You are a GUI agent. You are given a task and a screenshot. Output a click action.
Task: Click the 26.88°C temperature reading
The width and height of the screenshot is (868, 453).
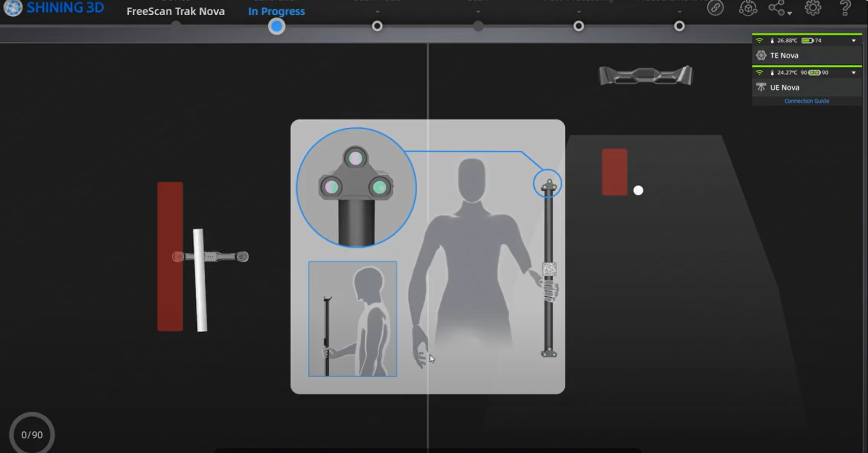pos(787,40)
